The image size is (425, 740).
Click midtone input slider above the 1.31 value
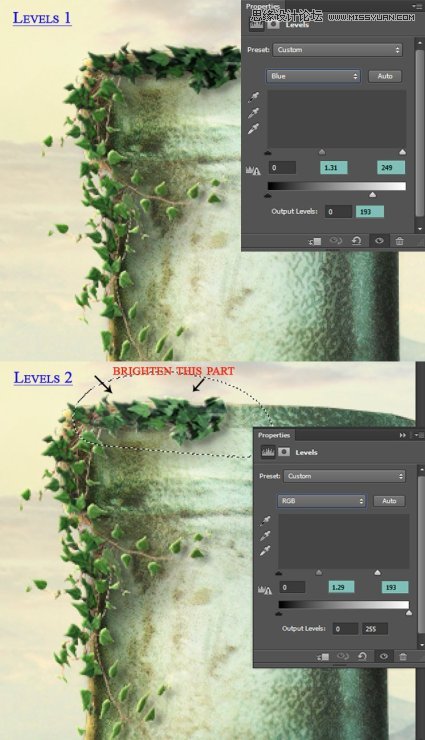pos(322,152)
